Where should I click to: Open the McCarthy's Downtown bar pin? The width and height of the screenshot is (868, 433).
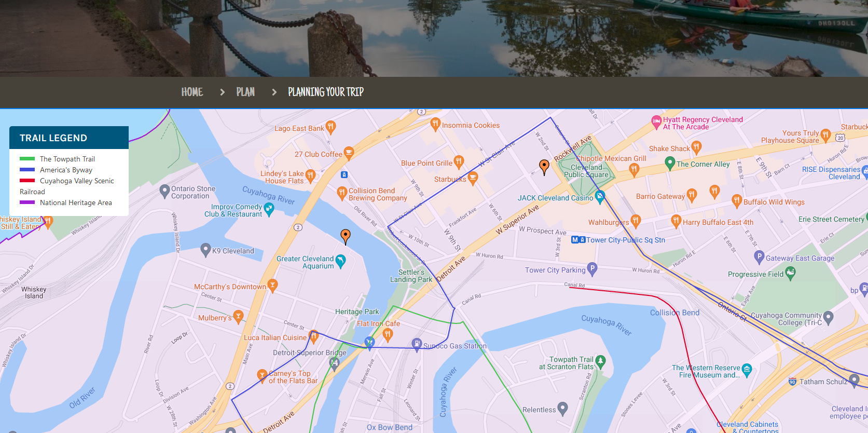pyautogui.click(x=272, y=285)
